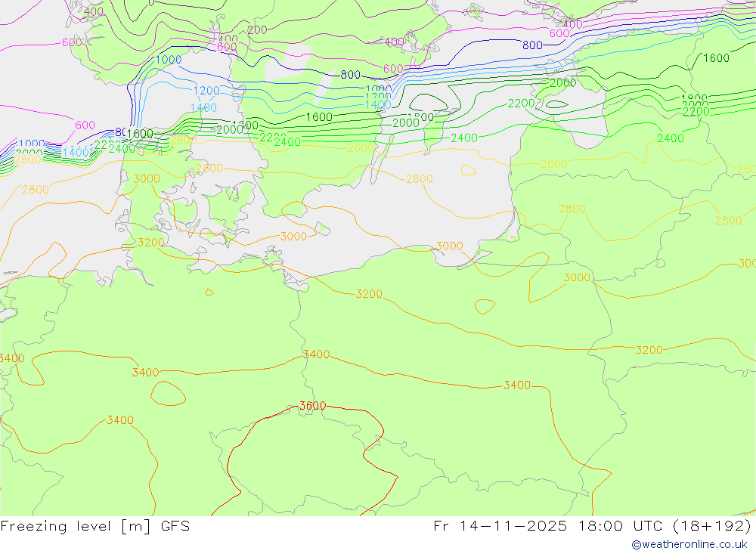The image size is (756, 554).
Task: Click the purple 200 contour label
Action: tap(257, 30)
